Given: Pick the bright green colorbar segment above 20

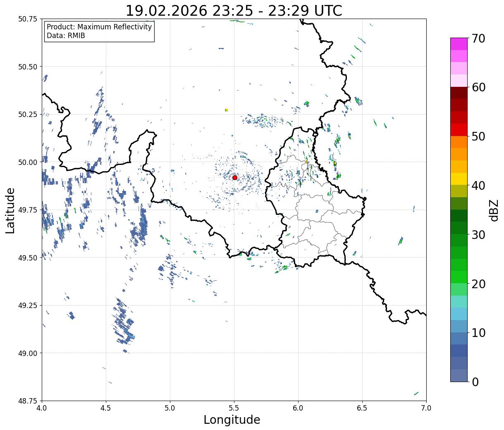Looking at the screenshot, I should [459, 277].
